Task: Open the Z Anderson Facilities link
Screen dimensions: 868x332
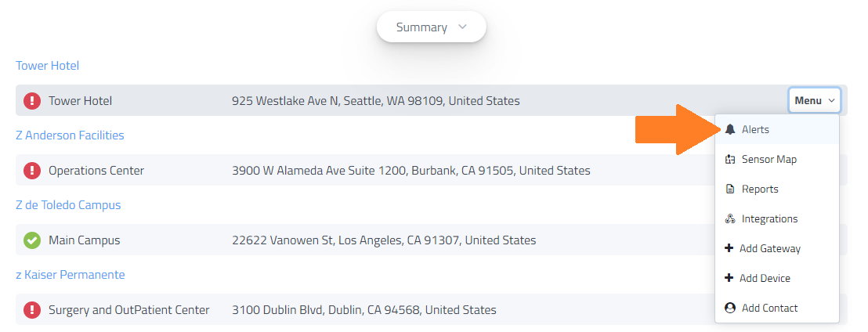Action: [x=70, y=135]
